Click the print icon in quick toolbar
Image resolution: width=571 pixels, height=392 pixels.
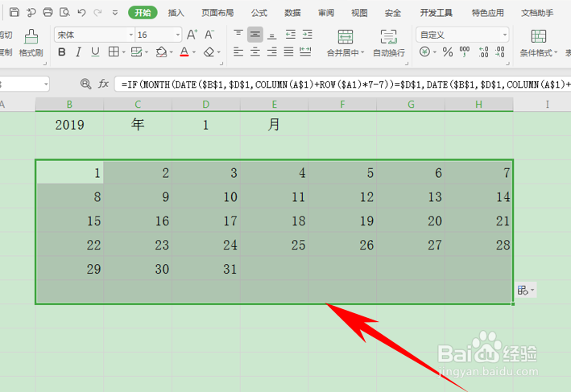48,12
